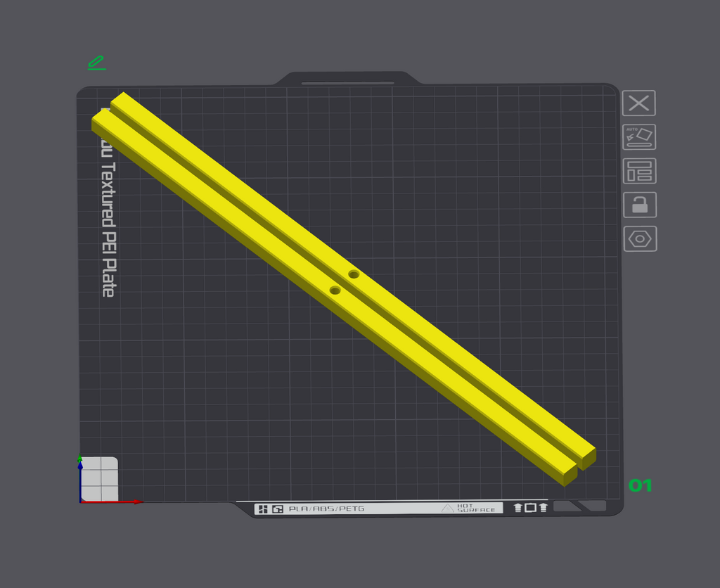Toggle the plate lock icon
Image resolution: width=720 pixels, height=588 pixels.
640,205
